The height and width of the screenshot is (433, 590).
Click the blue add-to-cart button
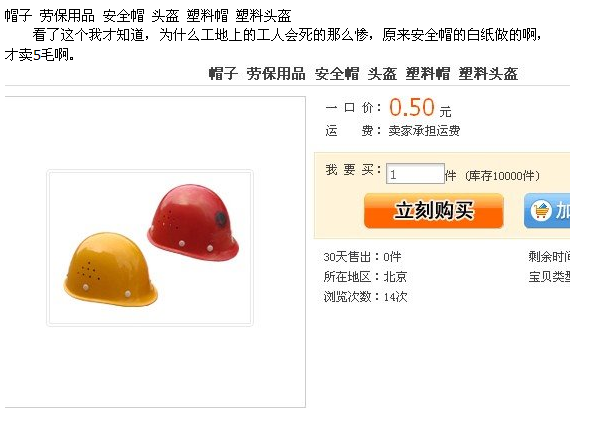click(547, 211)
